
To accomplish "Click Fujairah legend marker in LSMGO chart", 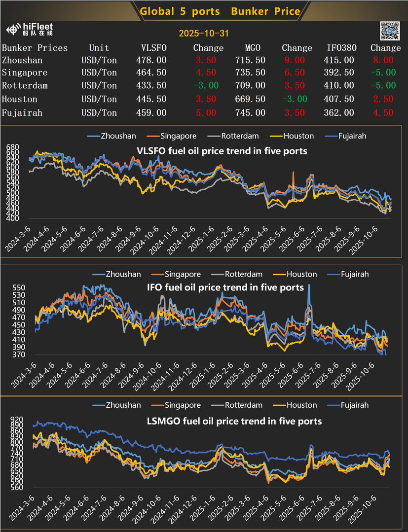I will click(334, 405).
